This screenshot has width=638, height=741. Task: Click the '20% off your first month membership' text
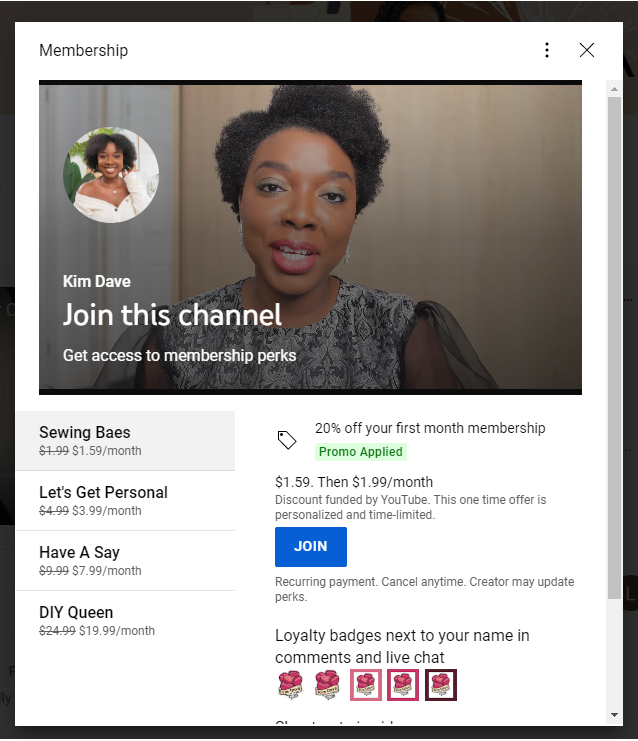(430, 428)
